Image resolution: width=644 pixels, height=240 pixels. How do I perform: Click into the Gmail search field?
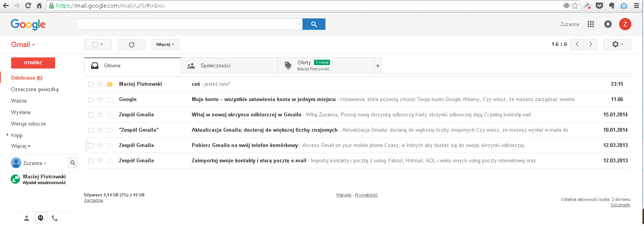pyautogui.click(x=186, y=24)
